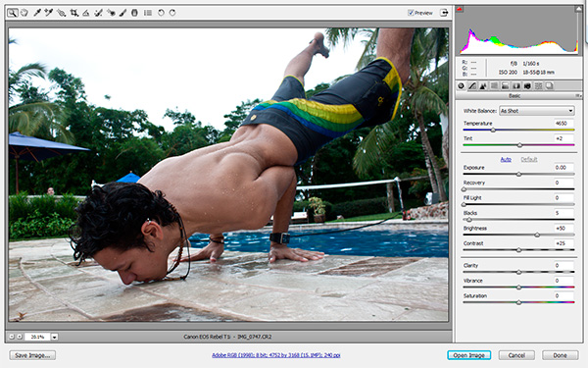Viewport: 588px width, 368px height.
Task: Reset tone with the Default link
Action: tap(529, 159)
